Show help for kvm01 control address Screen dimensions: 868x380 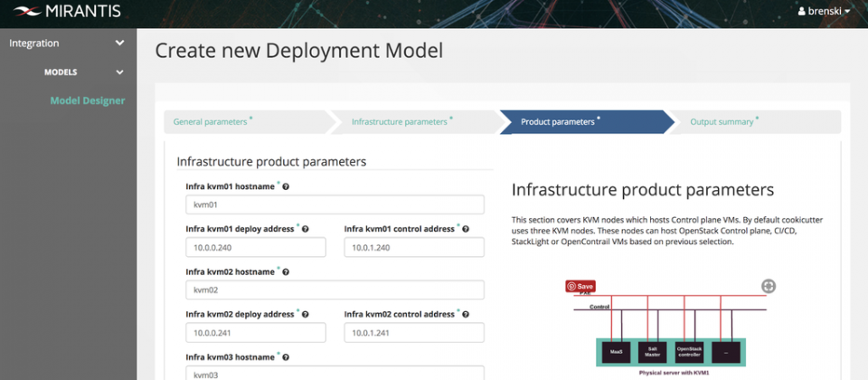click(466, 229)
